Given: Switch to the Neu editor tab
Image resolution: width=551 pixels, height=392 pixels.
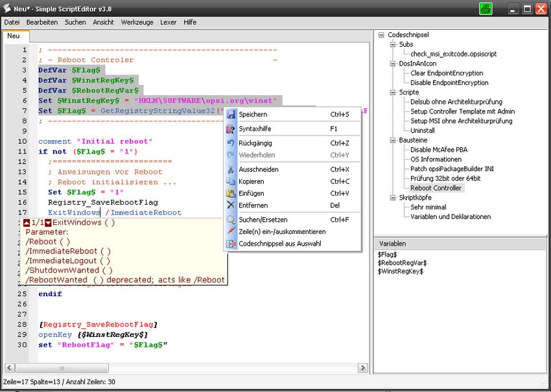Looking at the screenshot, I should (16, 36).
